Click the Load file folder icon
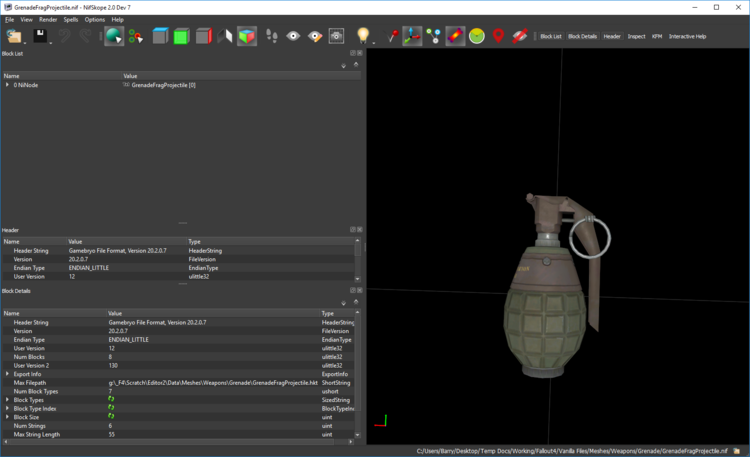Screen dimensions: 750x457 [x=14, y=36]
